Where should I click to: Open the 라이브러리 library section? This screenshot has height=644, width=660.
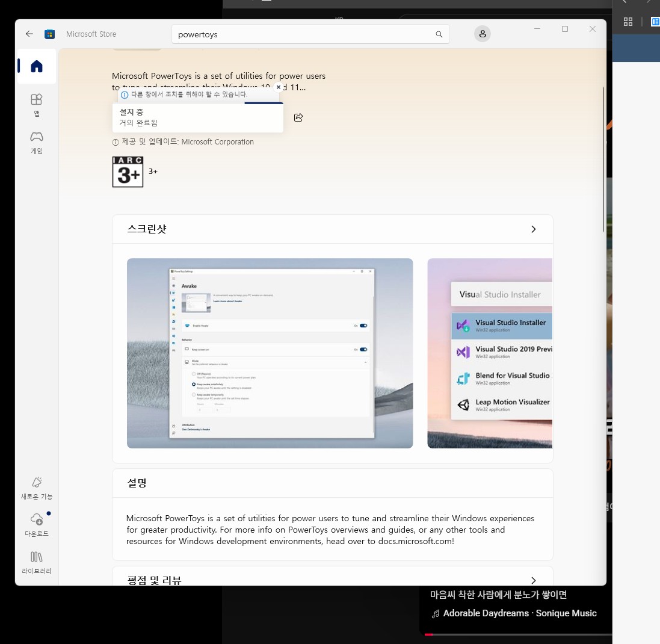click(x=37, y=562)
